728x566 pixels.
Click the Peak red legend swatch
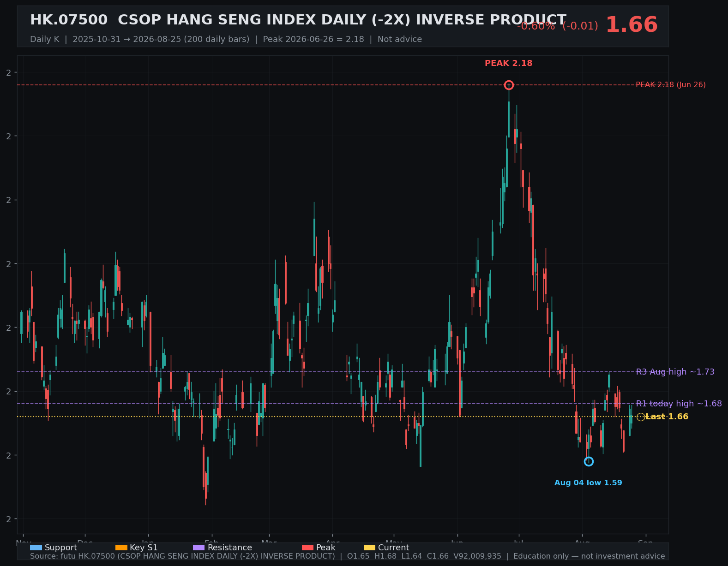(x=307, y=548)
